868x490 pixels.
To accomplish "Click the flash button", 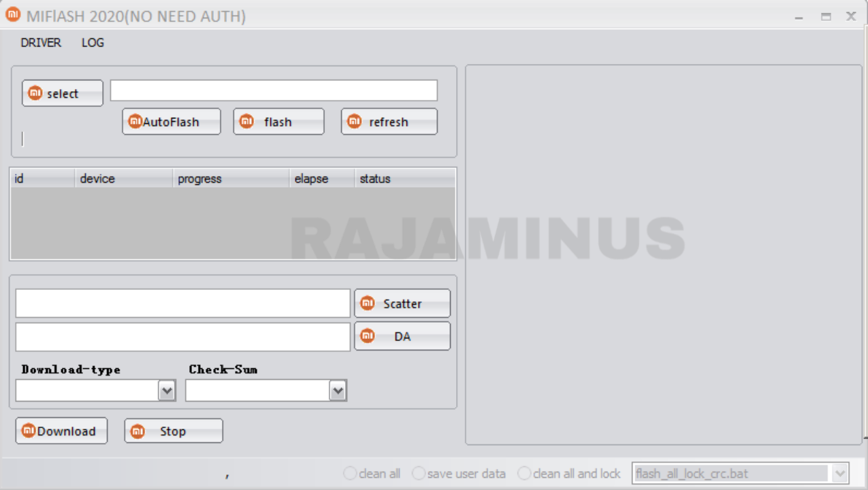I will pyautogui.click(x=279, y=122).
